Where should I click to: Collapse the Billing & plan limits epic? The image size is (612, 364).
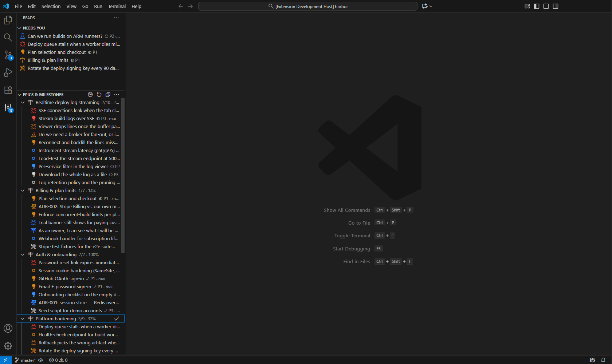23,191
